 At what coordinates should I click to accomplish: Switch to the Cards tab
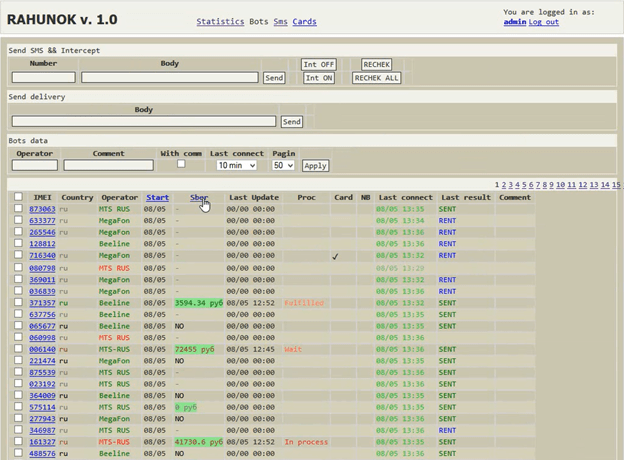click(x=304, y=21)
